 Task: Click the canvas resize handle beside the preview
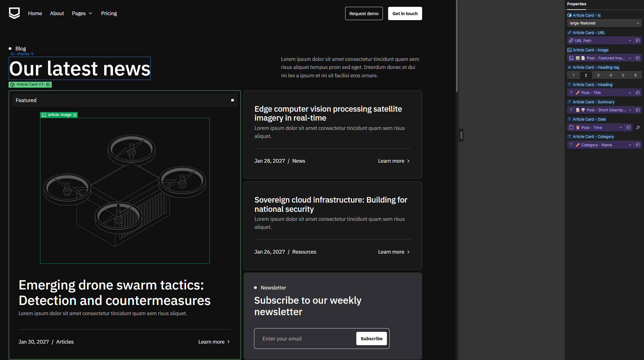point(461,135)
